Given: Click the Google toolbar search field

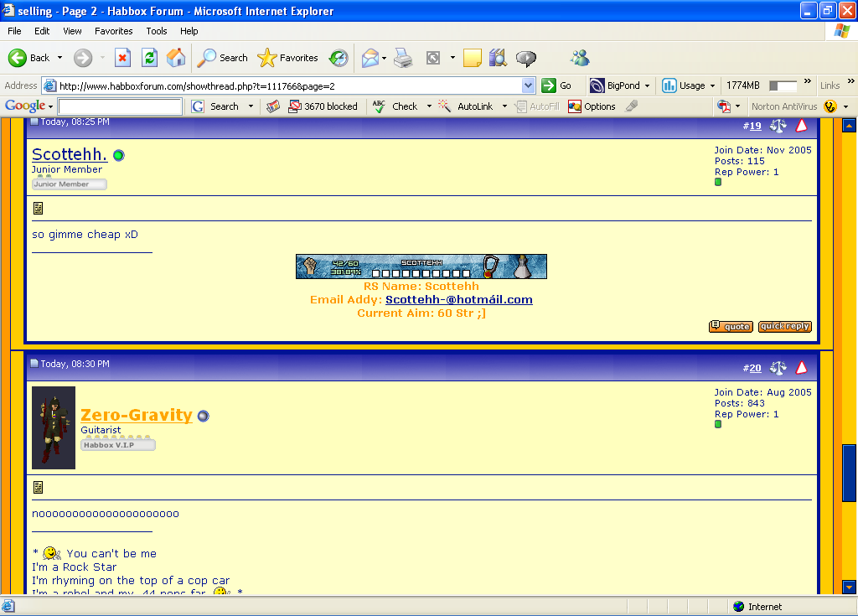Looking at the screenshot, I should click(x=120, y=106).
